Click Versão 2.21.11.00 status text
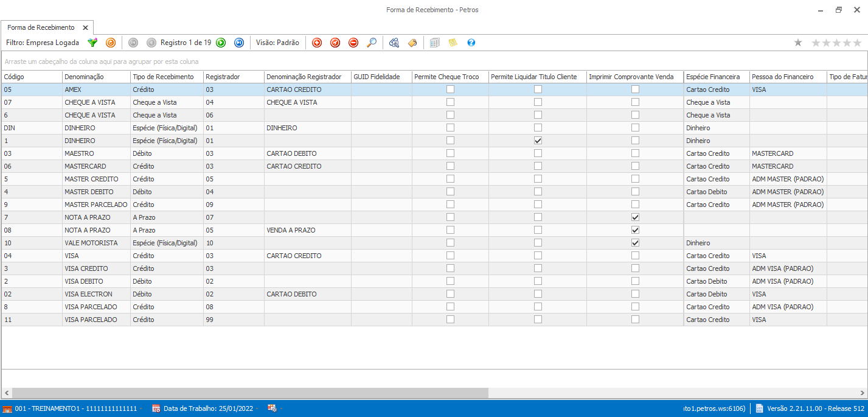868x417 pixels. (817, 408)
